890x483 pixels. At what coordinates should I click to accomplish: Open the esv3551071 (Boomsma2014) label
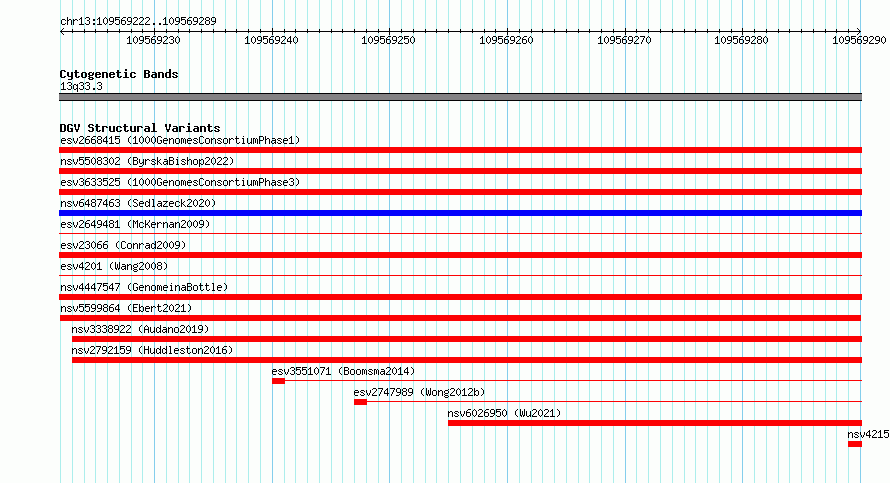[343, 371]
